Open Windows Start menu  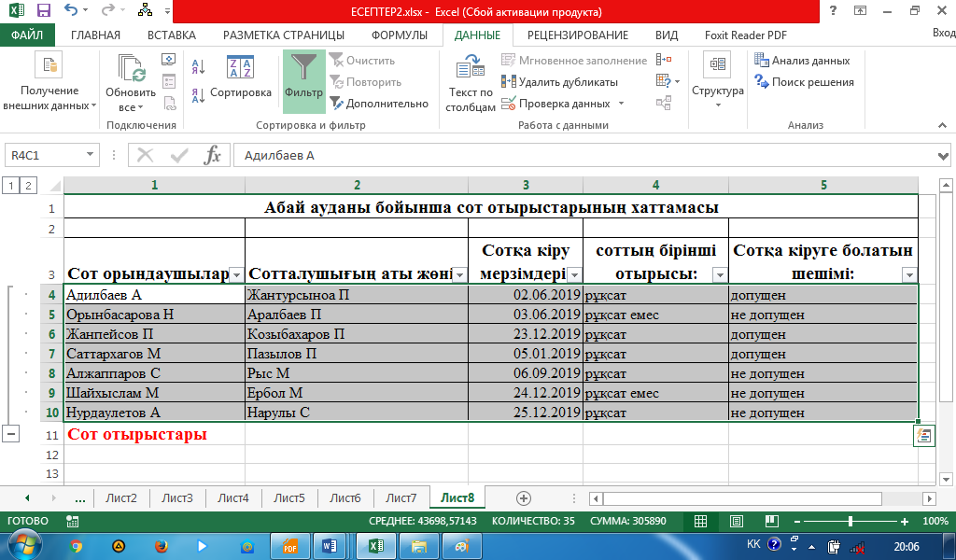24,546
